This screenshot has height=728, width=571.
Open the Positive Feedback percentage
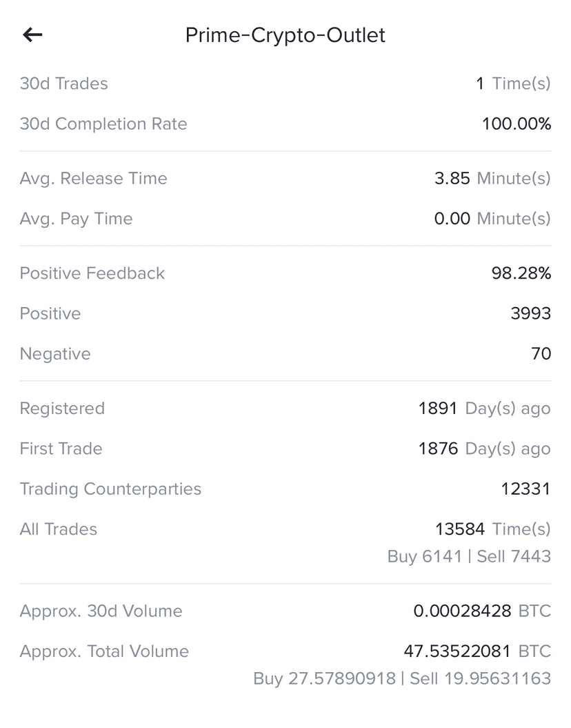[x=521, y=273]
